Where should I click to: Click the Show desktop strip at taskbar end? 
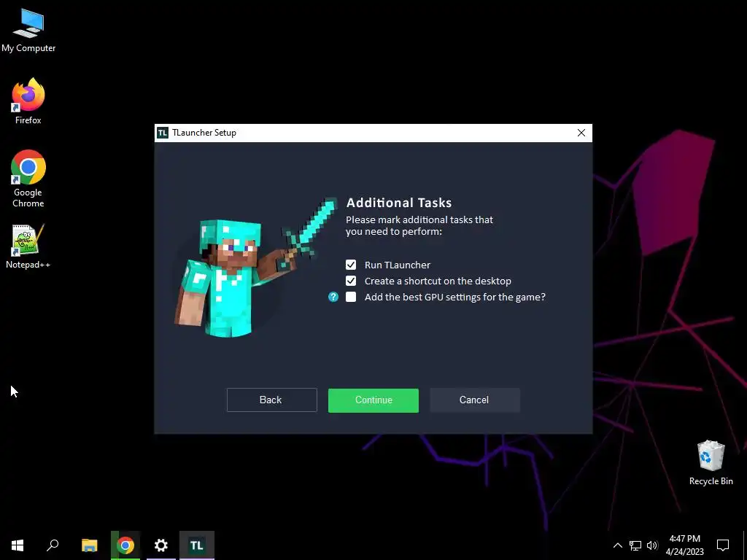click(x=745, y=545)
